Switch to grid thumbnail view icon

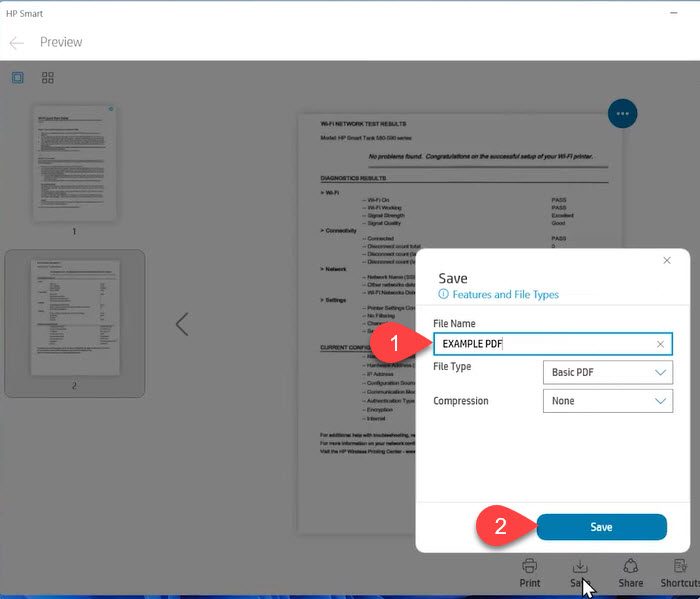click(48, 78)
